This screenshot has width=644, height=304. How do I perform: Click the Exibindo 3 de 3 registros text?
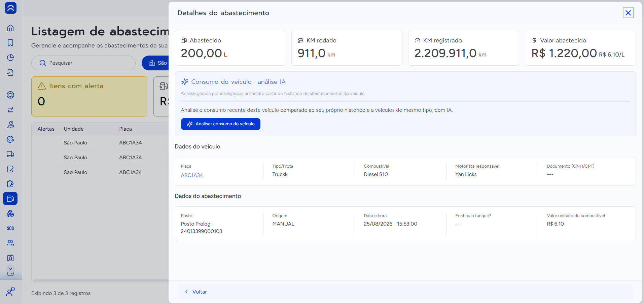coord(61,293)
